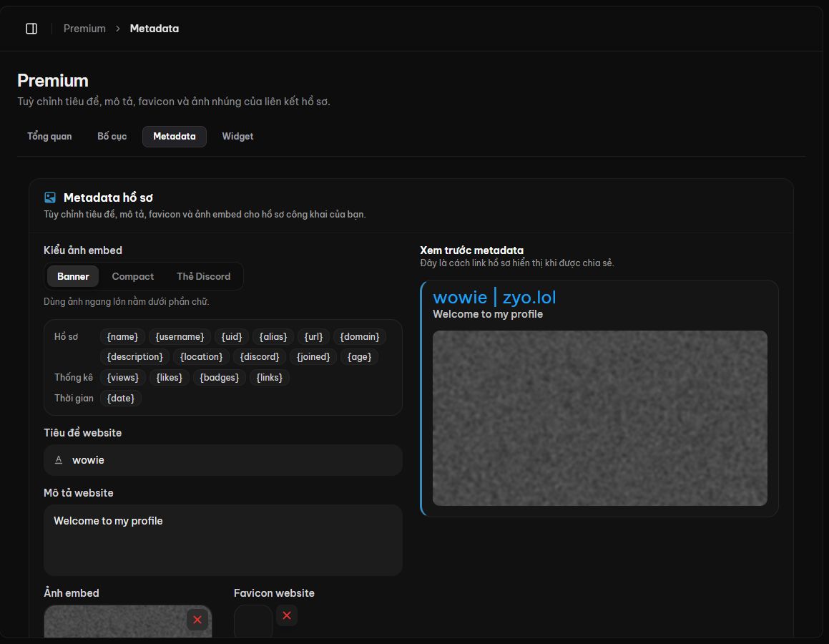Click the Ảnh embed image thumbnail
This screenshot has height=644, width=829.
128,621
